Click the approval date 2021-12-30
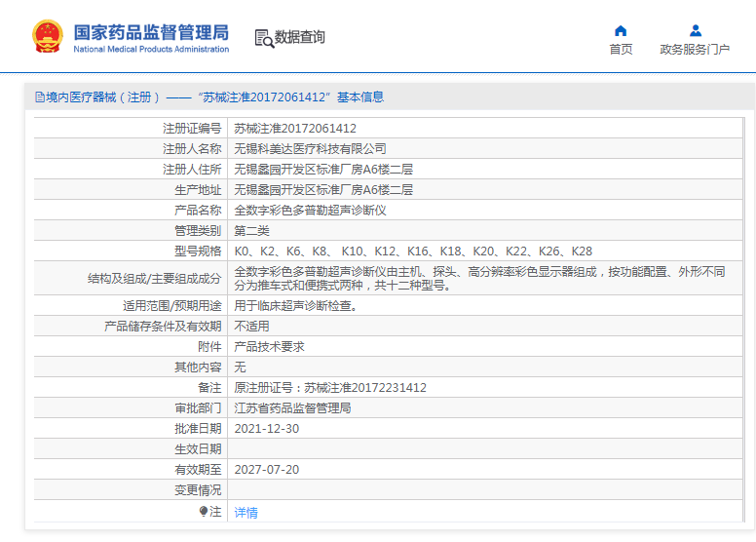The image size is (756, 542). click(x=266, y=429)
